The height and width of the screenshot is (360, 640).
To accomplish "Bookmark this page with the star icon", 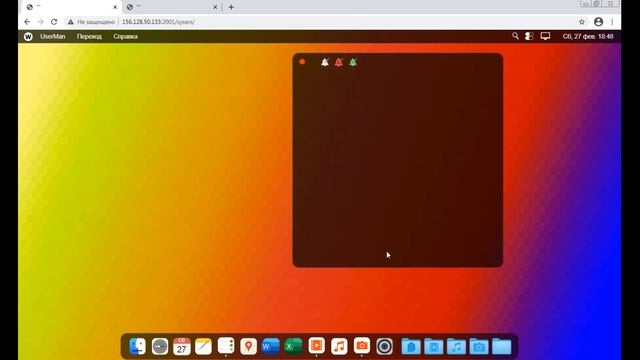I will 582,22.
